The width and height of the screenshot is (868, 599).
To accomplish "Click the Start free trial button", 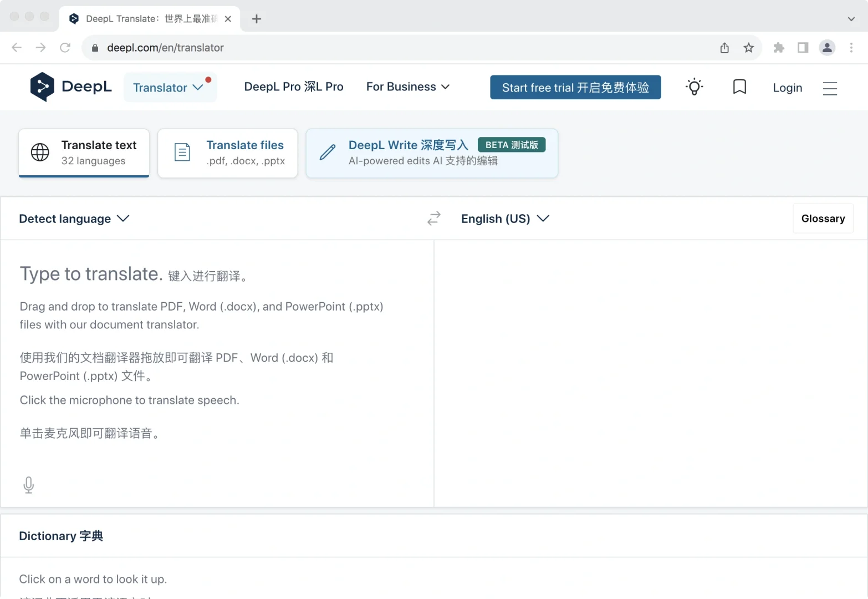I will tap(575, 87).
